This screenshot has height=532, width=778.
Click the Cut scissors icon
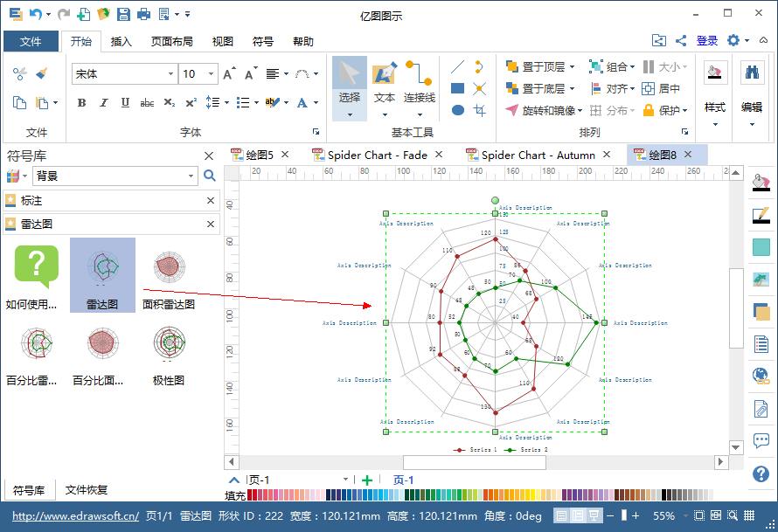click(x=19, y=74)
